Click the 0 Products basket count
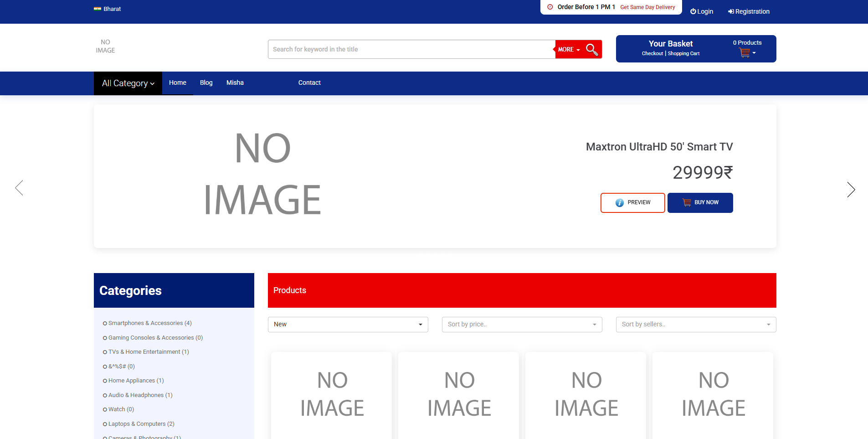The image size is (868, 439). pyautogui.click(x=747, y=43)
